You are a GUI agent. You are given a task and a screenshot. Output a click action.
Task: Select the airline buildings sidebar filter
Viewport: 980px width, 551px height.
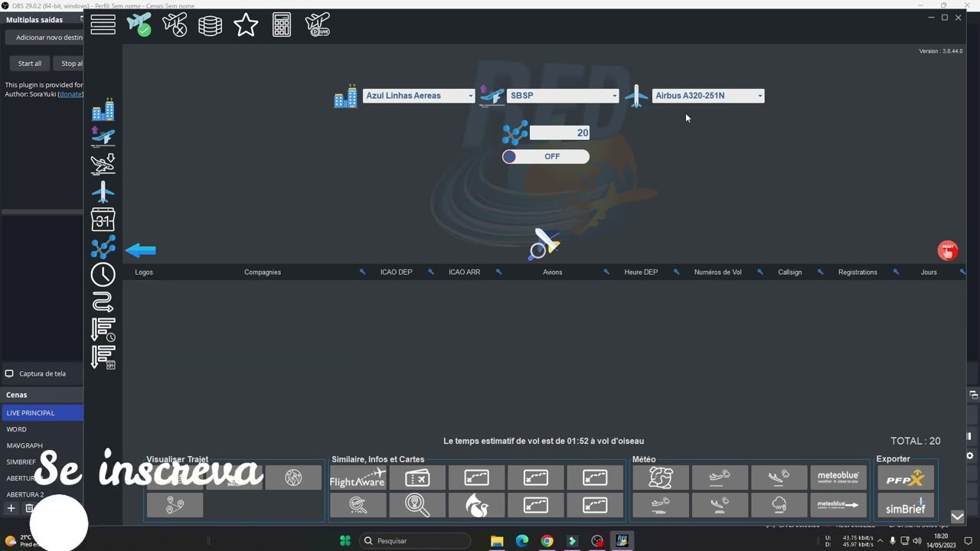coord(103,109)
